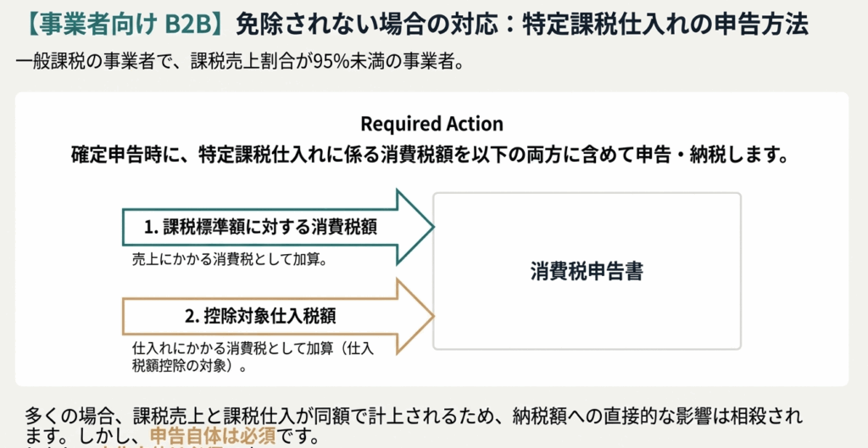Viewport: 868px width, 448px height.
Task: Click the 消費税申告書 box
Action: click(x=587, y=271)
